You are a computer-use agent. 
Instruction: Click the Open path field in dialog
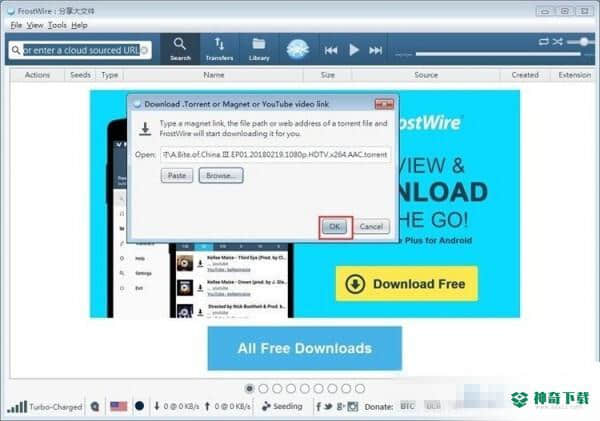pos(276,155)
